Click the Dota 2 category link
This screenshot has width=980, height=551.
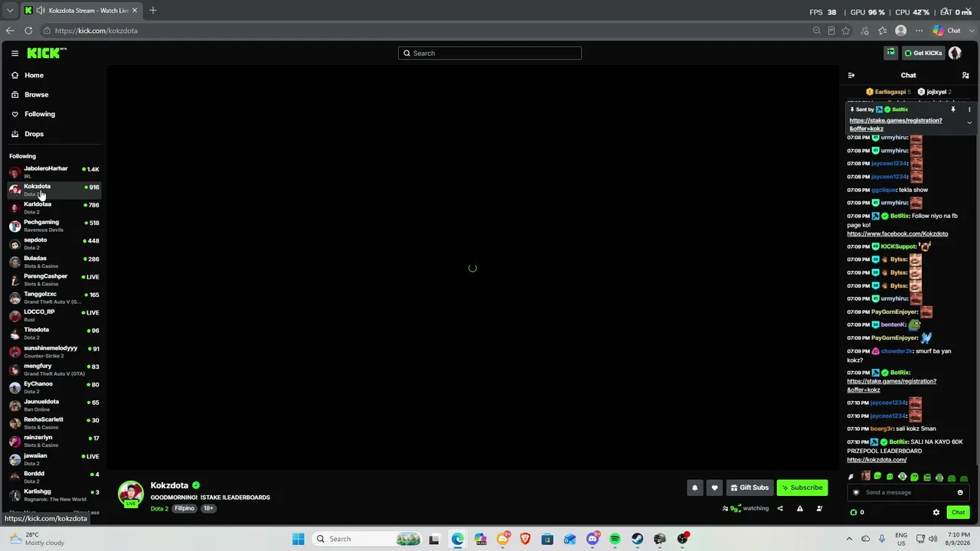pyautogui.click(x=159, y=509)
